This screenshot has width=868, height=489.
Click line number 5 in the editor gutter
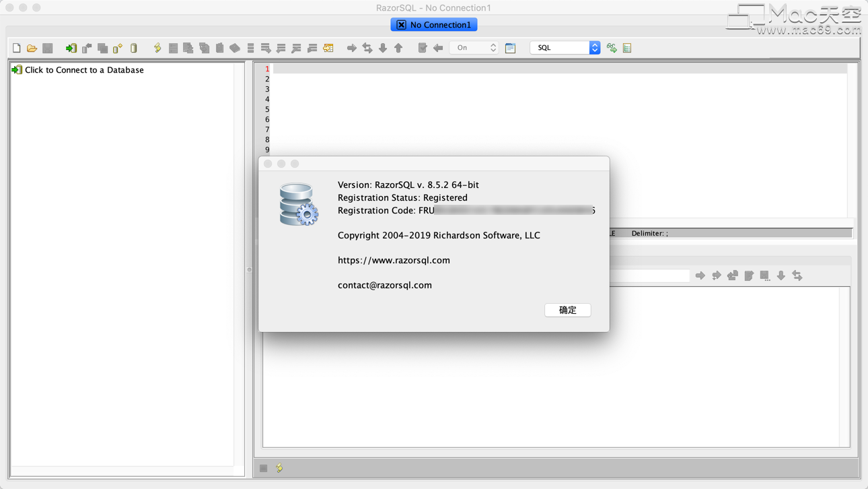267,109
